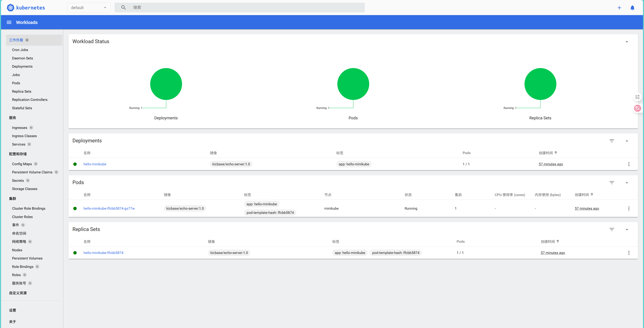Viewport: 644px width, 328px height.
Task: Collapse the Replica Sets card
Action: point(627,229)
